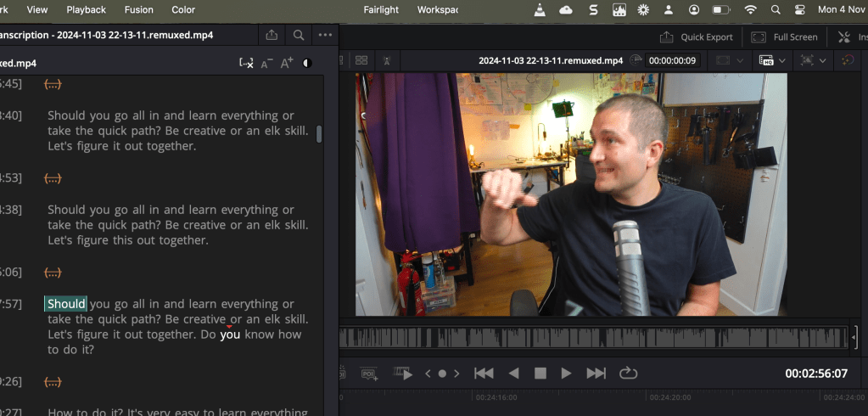The height and width of the screenshot is (416, 868).
Task: Toggle loop playback
Action: tap(629, 374)
